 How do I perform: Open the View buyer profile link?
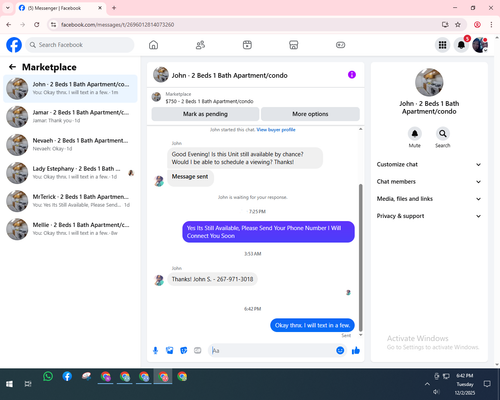pyautogui.click(x=276, y=130)
